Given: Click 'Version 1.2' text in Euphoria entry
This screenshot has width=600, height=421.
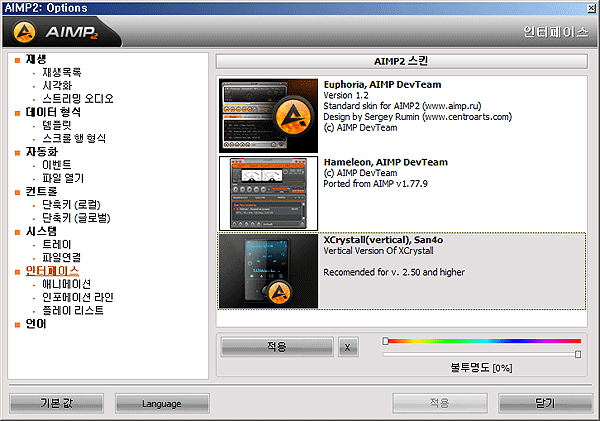Looking at the screenshot, I should (346, 95).
